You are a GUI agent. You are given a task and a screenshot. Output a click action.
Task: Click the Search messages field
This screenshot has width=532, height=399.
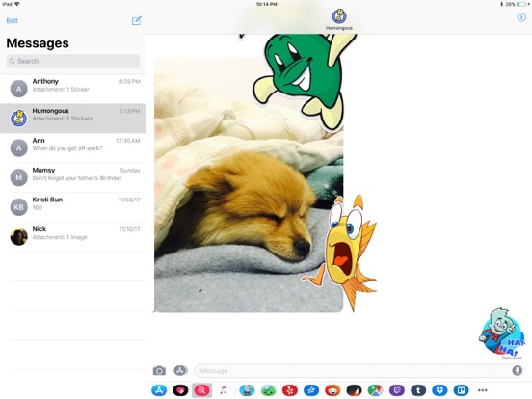point(73,61)
